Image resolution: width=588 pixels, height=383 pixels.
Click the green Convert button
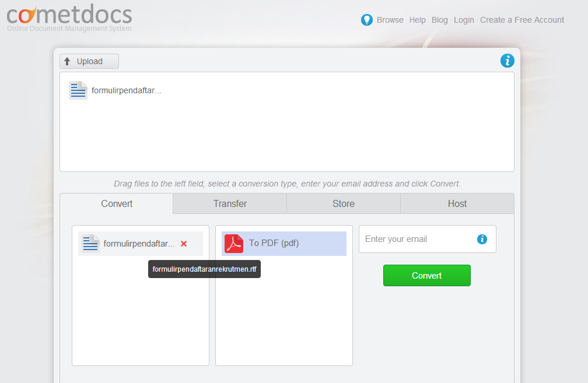coord(427,275)
